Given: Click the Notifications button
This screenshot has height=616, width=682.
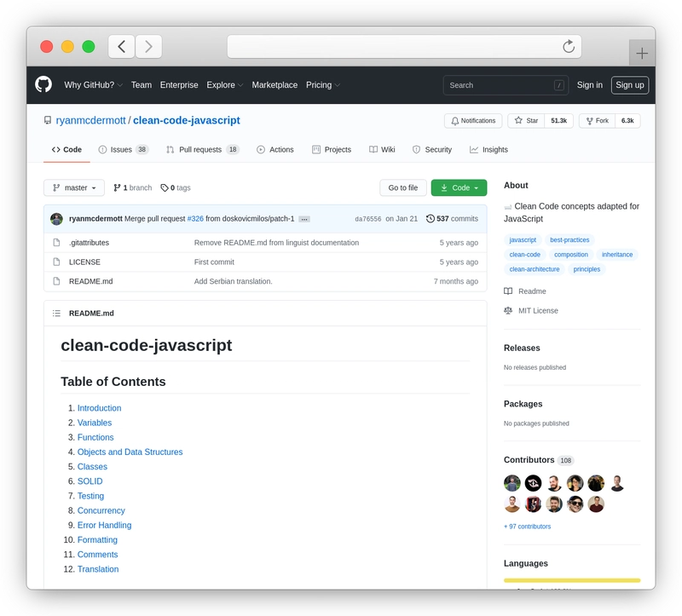Looking at the screenshot, I should click(473, 121).
